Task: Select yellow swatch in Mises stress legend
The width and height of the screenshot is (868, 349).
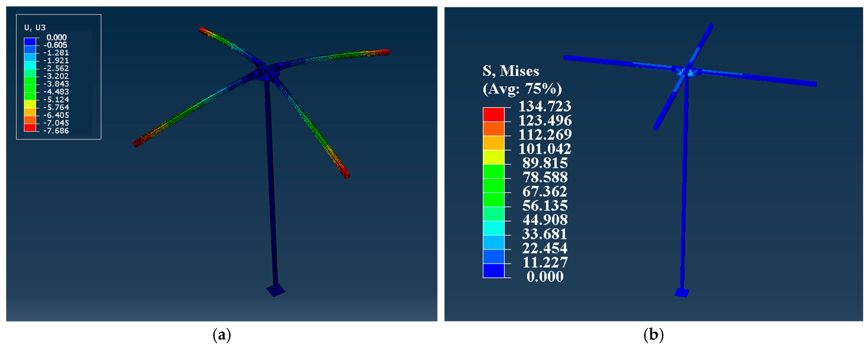Action: pos(494,157)
